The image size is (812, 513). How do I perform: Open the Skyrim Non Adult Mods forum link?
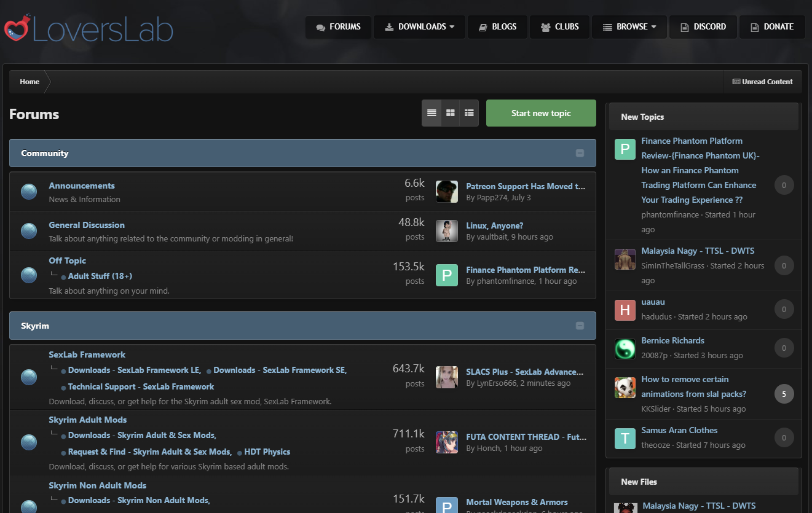tap(98, 485)
